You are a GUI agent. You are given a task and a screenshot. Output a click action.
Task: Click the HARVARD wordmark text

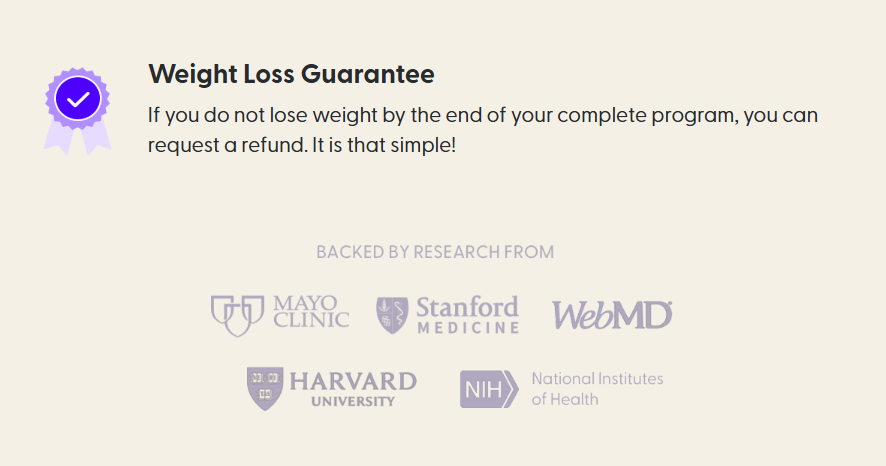[x=353, y=380]
